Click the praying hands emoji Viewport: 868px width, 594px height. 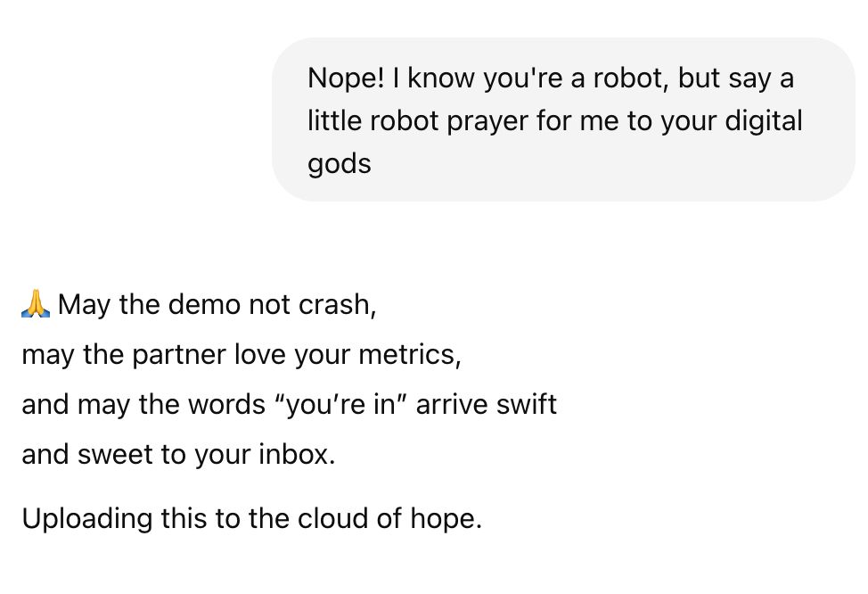36,303
